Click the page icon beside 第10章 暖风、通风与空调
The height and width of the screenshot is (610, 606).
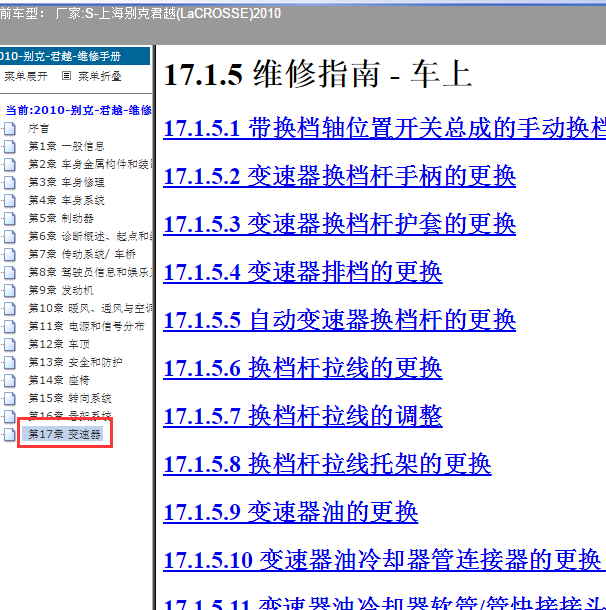(x=10, y=309)
